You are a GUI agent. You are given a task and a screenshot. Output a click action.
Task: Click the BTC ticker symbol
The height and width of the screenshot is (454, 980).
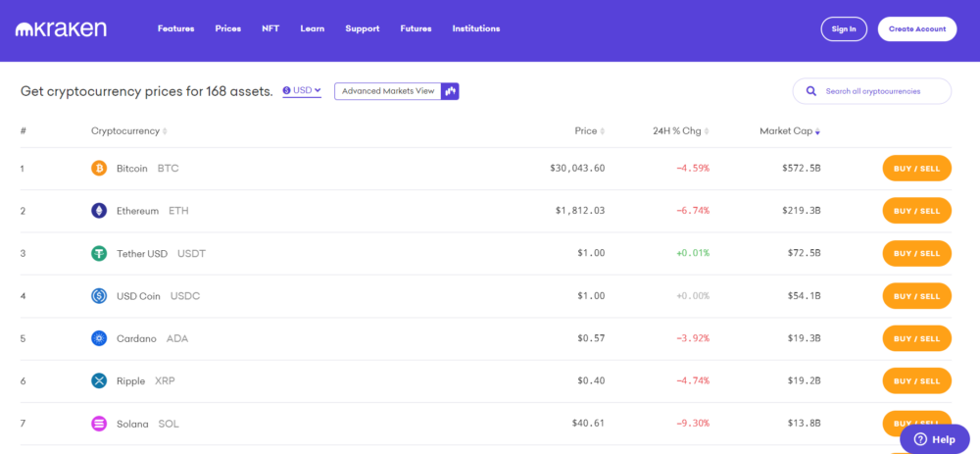tap(169, 169)
